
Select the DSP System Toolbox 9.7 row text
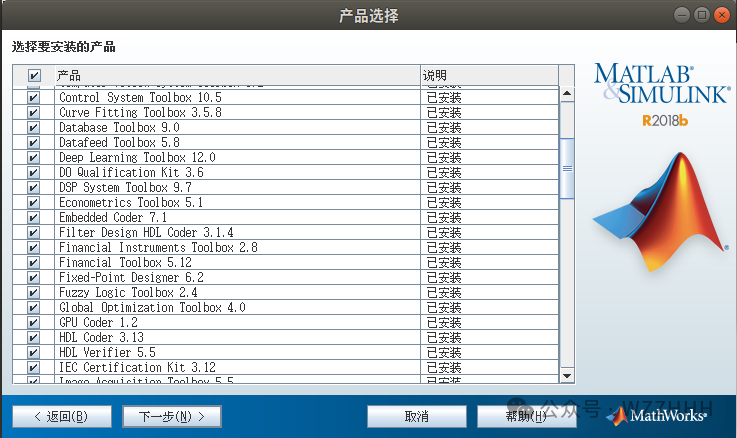125,188
